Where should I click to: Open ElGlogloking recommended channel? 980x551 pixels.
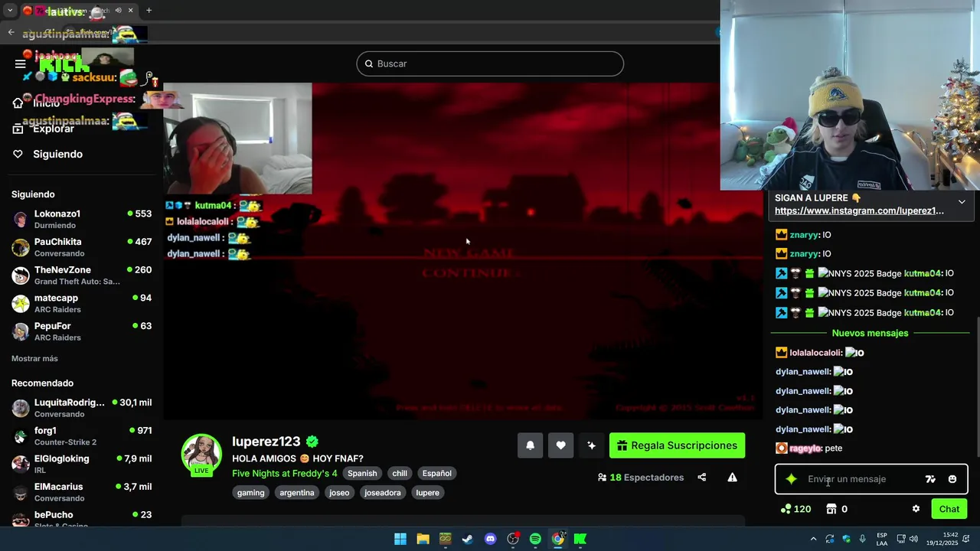[81, 464]
